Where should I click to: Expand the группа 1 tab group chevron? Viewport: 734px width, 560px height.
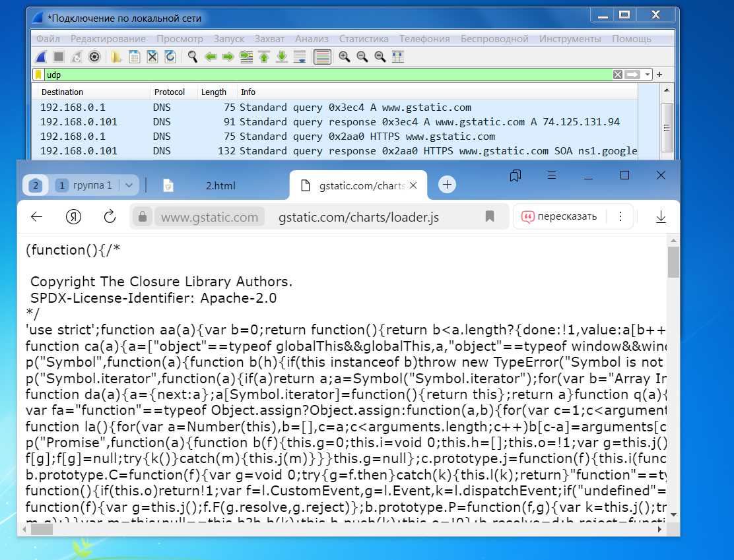[129, 185]
